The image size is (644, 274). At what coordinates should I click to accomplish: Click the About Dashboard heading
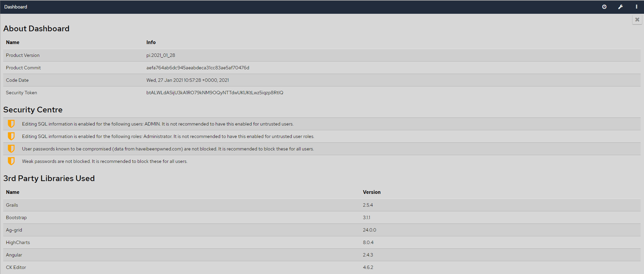[x=36, y=29]
